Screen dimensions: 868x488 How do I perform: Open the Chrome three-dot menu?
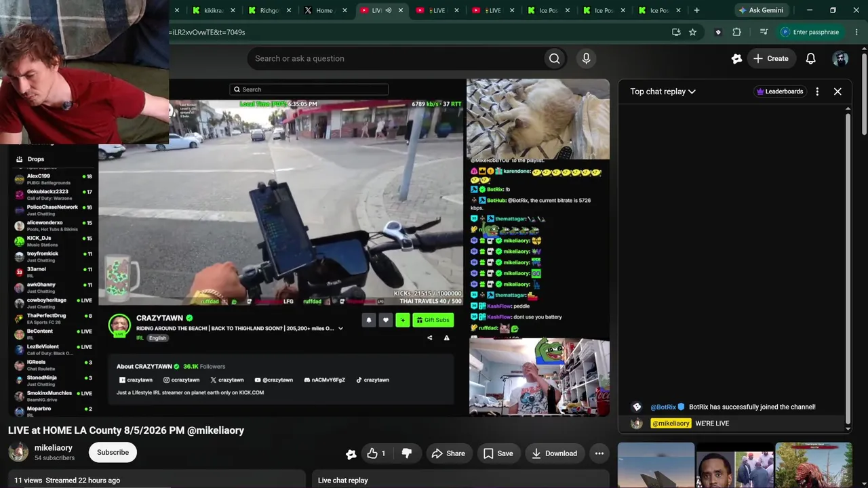point(857,32)
